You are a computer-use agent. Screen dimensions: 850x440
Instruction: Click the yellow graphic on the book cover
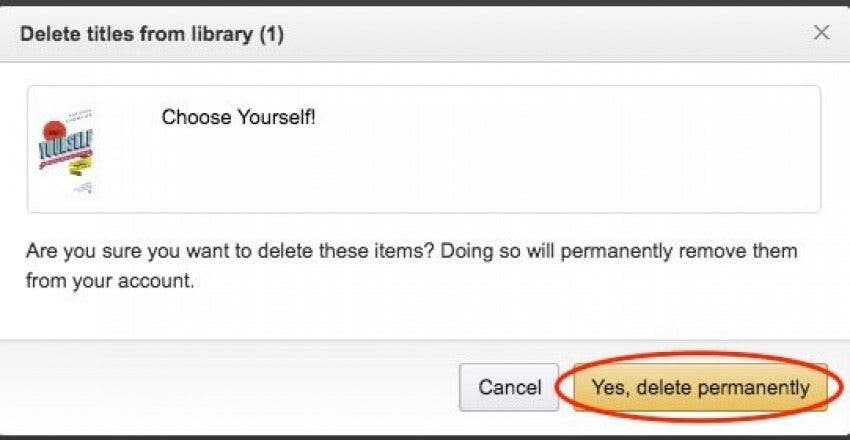tap(80, 167)
